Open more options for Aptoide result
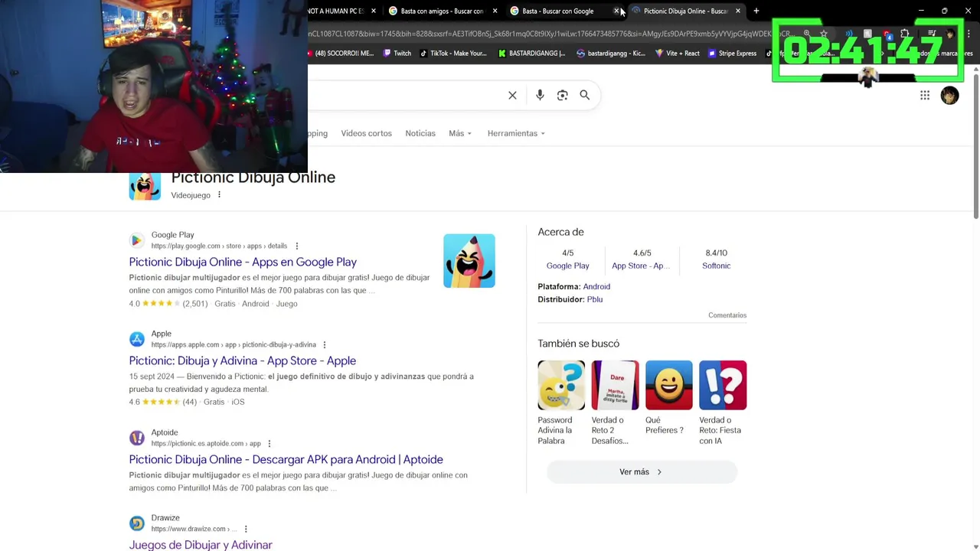The width and height of the screenshot is (980, 551). pos(269,443)
